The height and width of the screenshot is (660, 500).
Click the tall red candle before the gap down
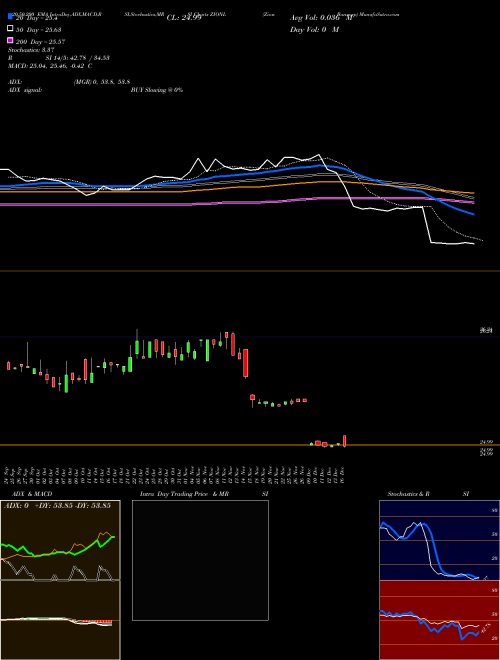click(246, 363)
